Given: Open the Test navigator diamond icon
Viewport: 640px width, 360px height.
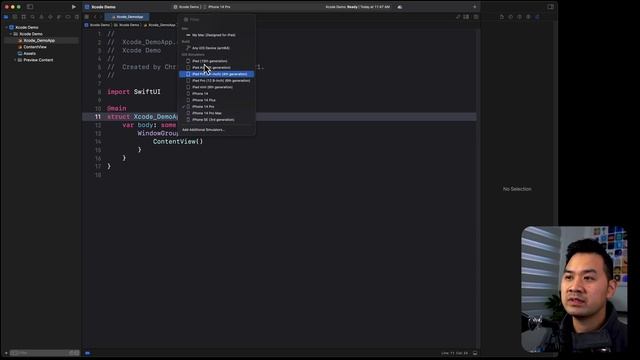Looking at the screenshot, I should (50, 17).
